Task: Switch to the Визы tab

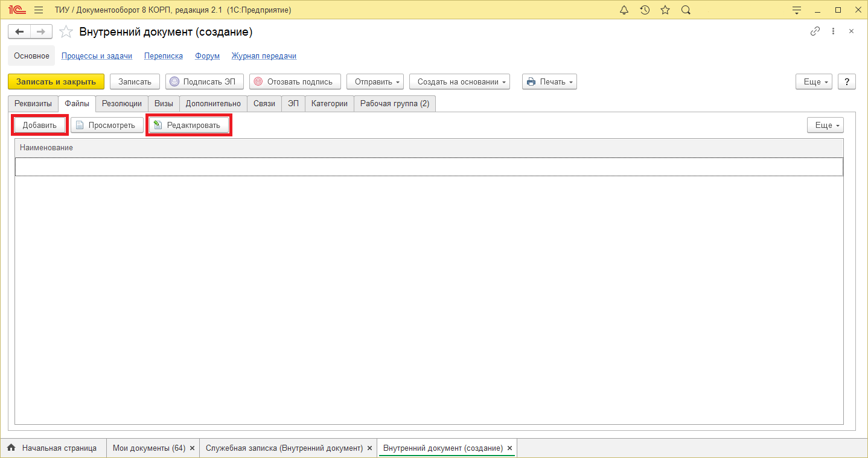Action: [x=164, y=103]
